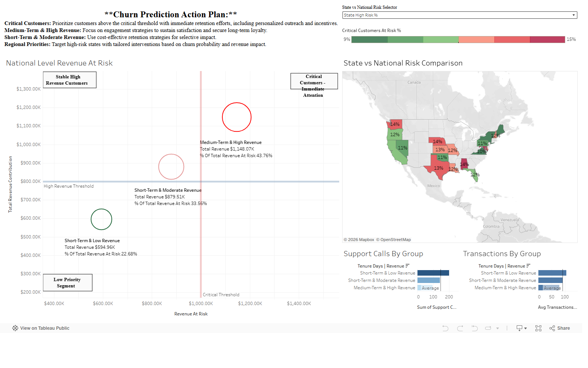This screenshot has width=588, height=368.
Task: Select the light green legend swatch
Action: [441, 40]
